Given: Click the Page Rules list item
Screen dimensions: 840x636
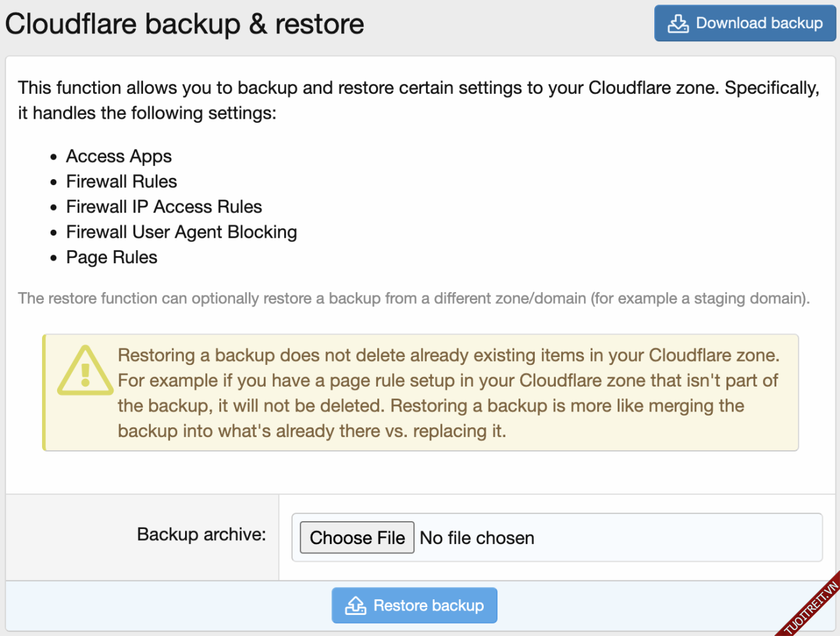Looking at the screenshot, I should pyautogui.click(x=112, y=257).
